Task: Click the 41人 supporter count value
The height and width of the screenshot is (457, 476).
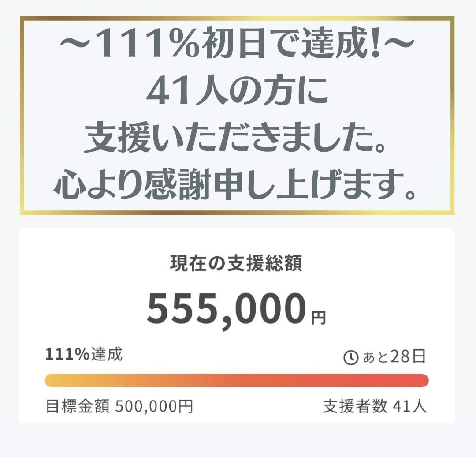Action: [410, 406]
